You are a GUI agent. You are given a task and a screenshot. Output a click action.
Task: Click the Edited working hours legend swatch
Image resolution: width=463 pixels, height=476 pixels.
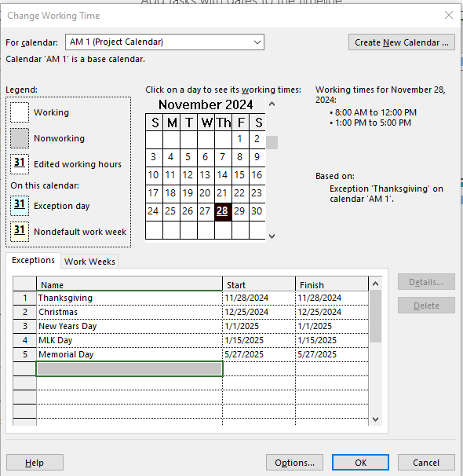[20, 164]
